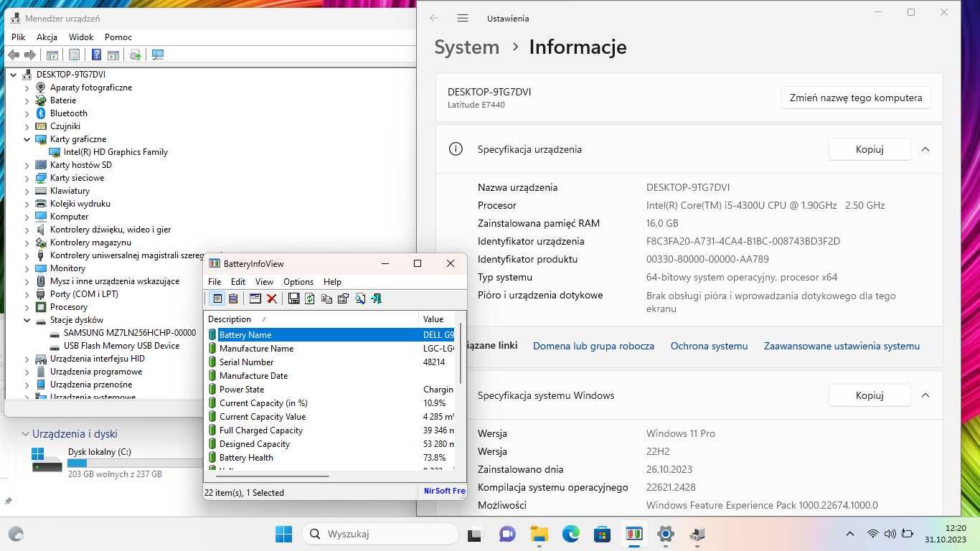Open Microsoft Edge from the taskbar
980x551 pixels.
(570, 534)
